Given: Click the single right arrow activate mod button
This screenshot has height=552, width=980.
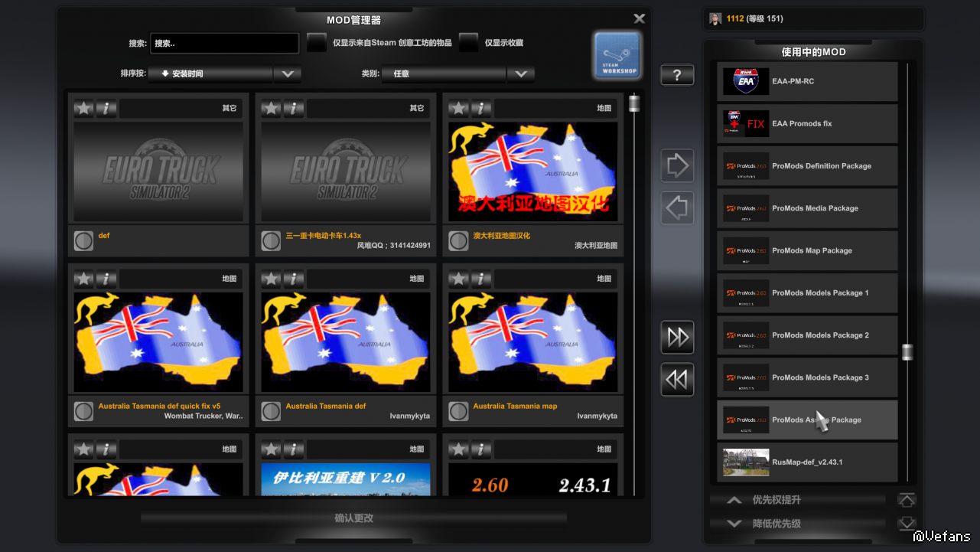Looking at the screenshot, I should coord(677,165).
